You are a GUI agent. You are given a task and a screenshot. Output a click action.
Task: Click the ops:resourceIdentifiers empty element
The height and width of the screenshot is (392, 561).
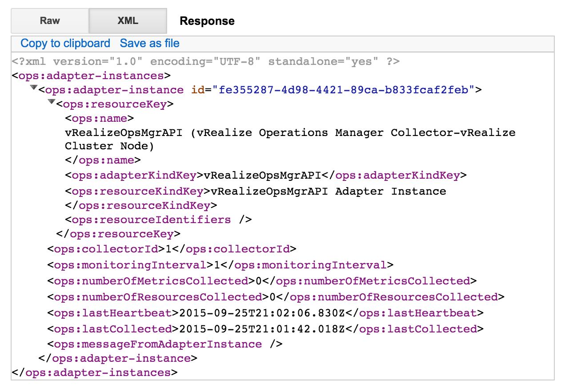[158, 220]
